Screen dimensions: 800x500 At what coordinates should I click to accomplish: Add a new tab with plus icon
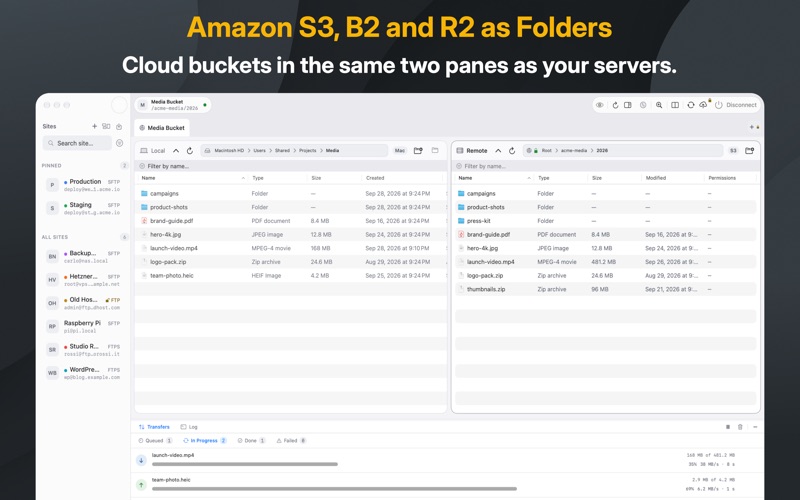pyautogui.click(x=752, y=127)
